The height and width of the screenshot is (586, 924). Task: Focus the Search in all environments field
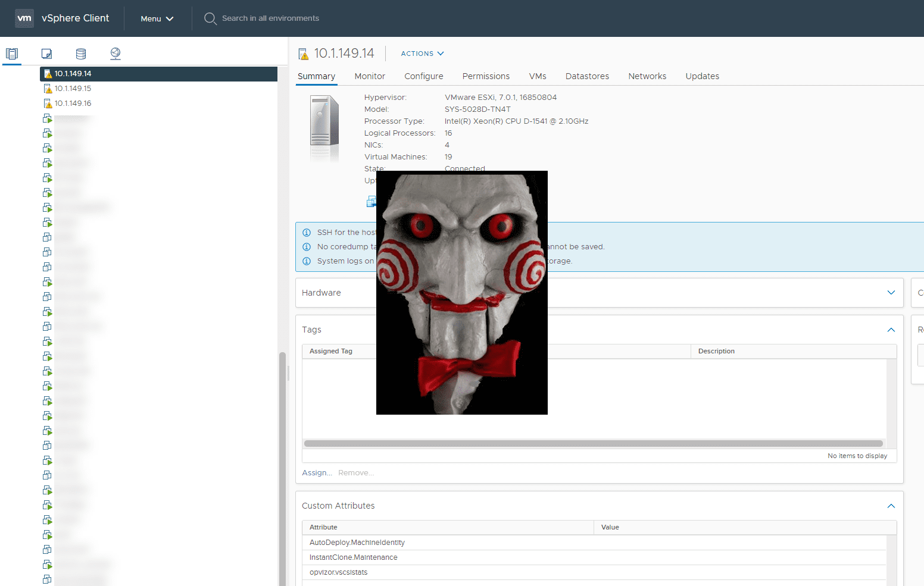point(270,18)
